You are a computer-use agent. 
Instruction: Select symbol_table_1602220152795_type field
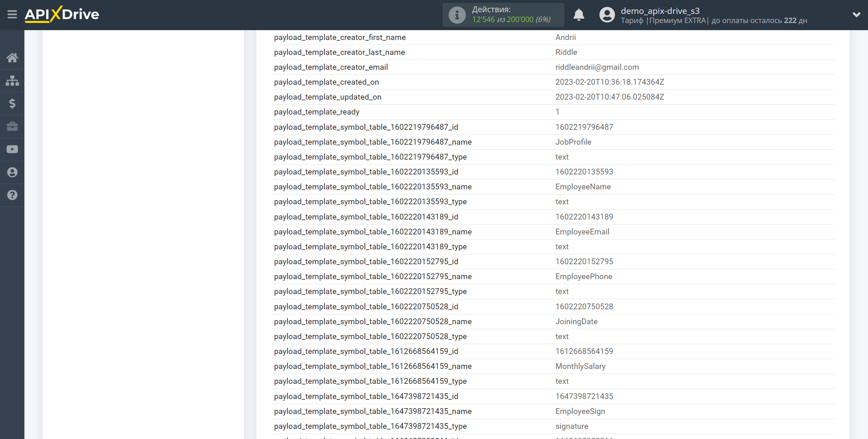coord(370,291)
